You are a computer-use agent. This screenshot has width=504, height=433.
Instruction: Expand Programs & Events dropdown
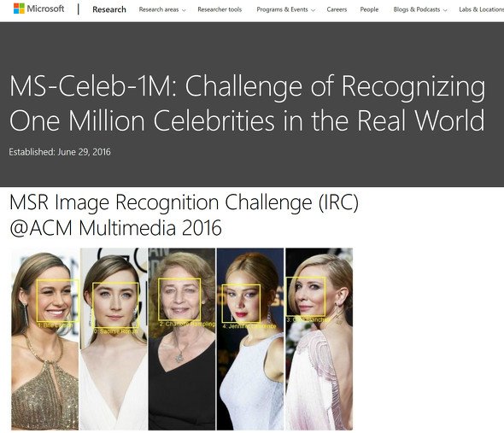click(x=286, y=9)
